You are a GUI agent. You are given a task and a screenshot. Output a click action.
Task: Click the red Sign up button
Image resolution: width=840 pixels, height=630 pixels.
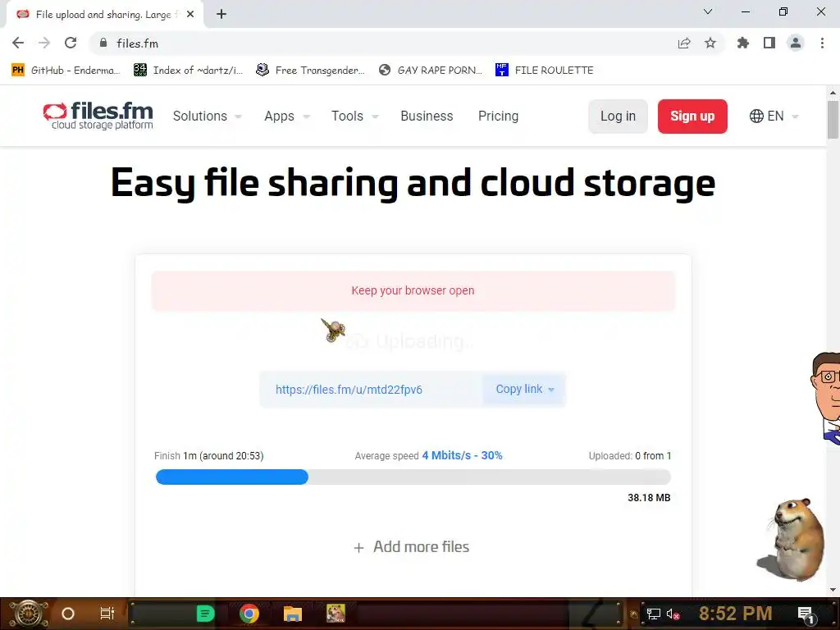tap(692, 116)
